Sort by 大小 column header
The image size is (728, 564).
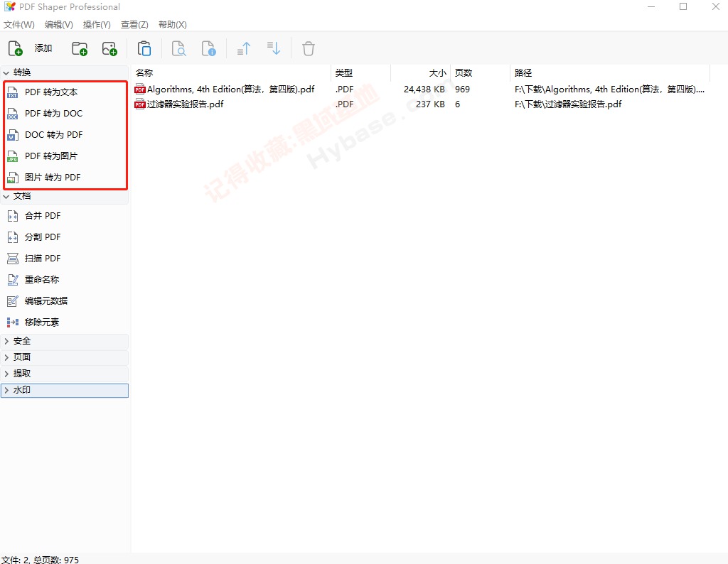click(x=421, y=73)
